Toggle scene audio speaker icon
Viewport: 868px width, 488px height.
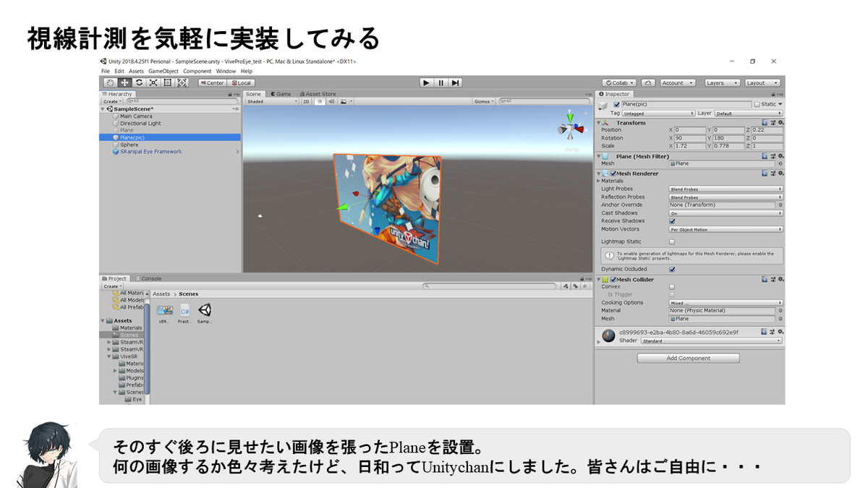[331, 102]
